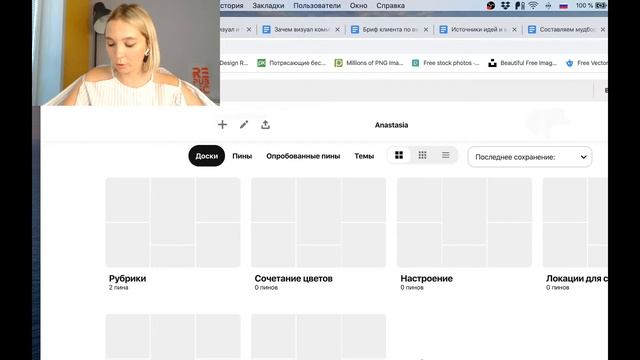Click the Bluetooth-like icon right of Wi-Fi
This screenshot has width=640, height=360.
point(548,6)
